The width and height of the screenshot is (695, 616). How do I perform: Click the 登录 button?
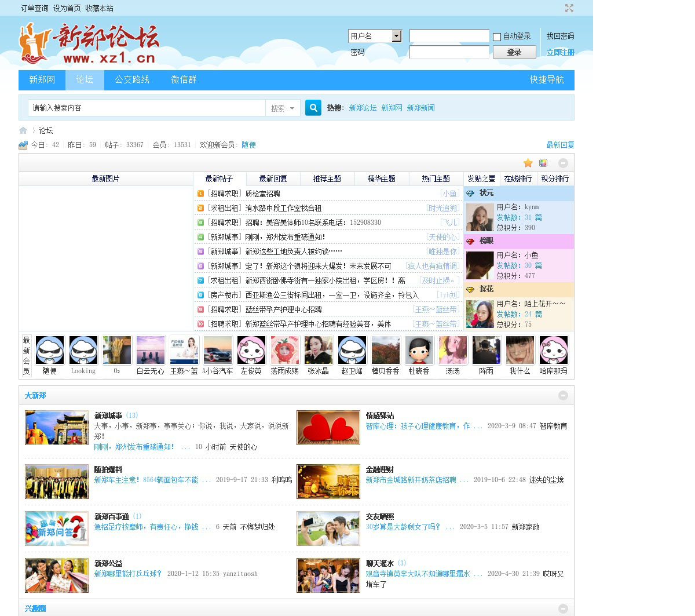(514, 52)
